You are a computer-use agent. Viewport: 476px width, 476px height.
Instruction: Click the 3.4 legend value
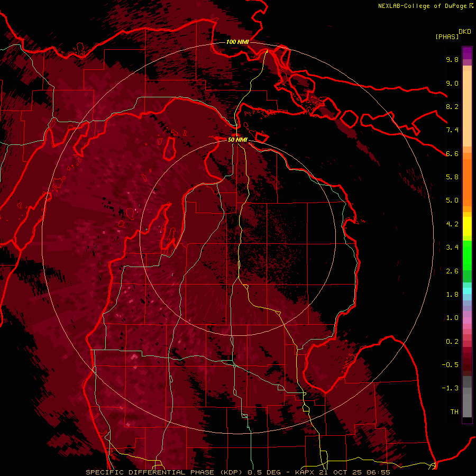point(452,248)
